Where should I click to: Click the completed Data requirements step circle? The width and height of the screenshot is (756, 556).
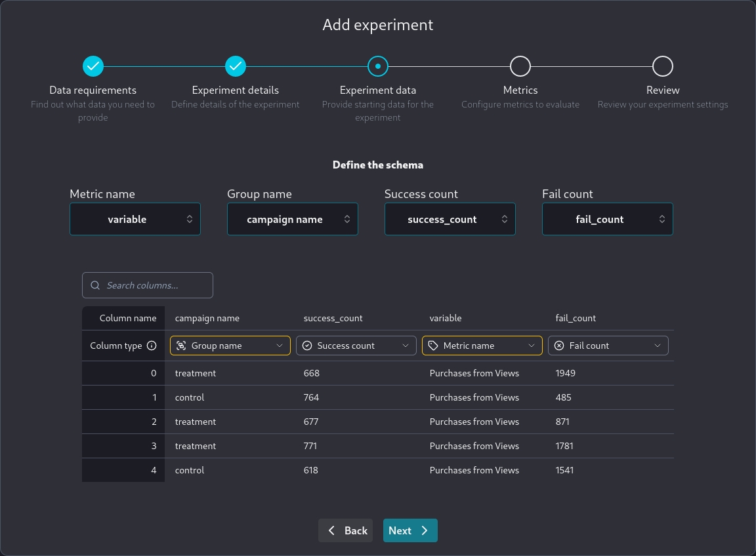click(93, 66)
